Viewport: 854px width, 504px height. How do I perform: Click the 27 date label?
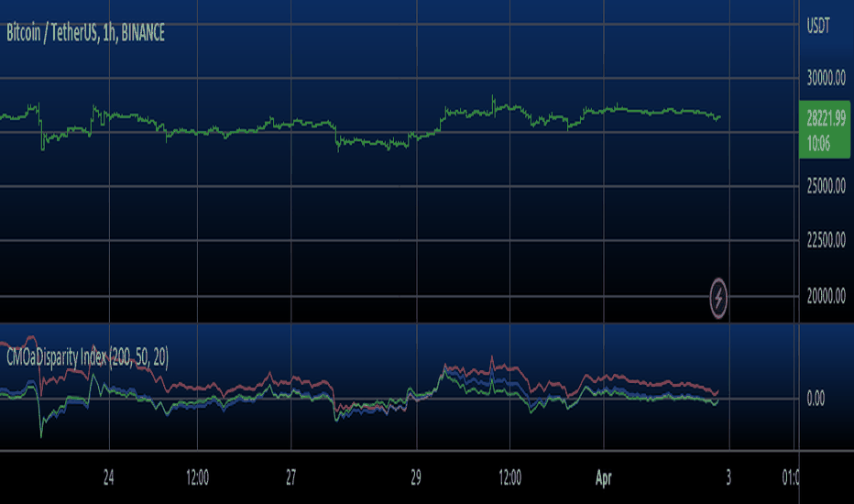pyautogui.click(x=290, y=477)
